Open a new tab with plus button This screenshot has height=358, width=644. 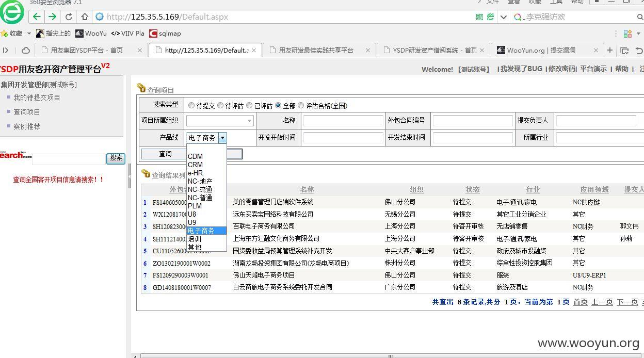tap(610, 50)
